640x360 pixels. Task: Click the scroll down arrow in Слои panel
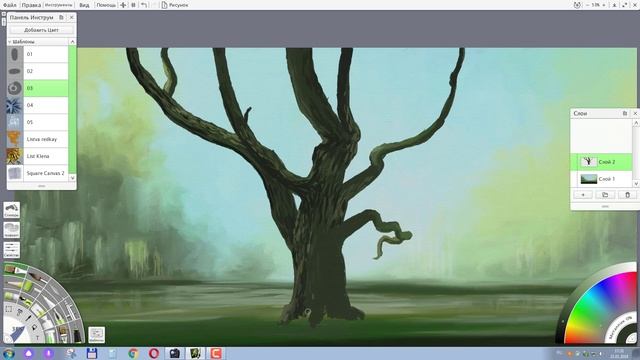point(636,184)
